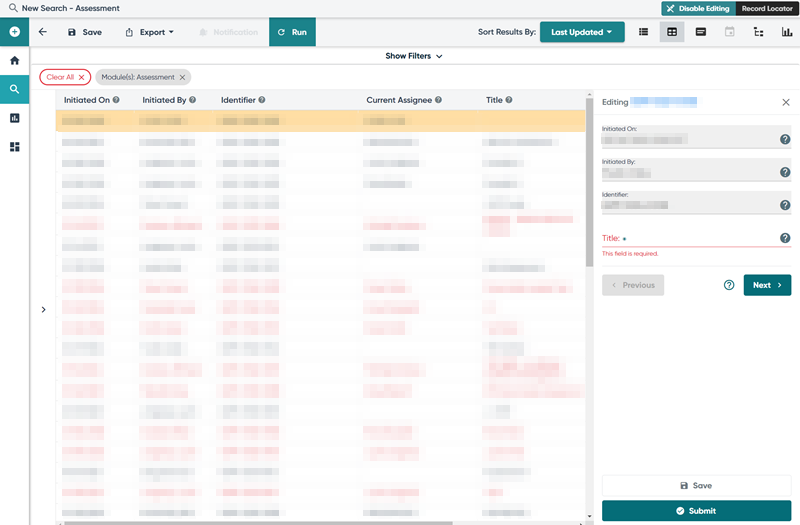The image size is (800, 525).
Task: Expand Show Filters section
Action: (x=414, y=56)
